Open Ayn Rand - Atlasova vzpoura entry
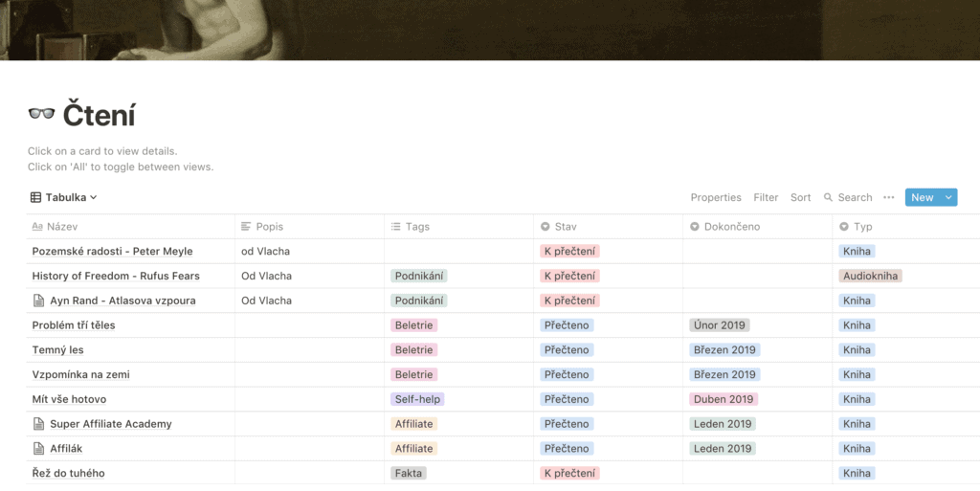 122,301
